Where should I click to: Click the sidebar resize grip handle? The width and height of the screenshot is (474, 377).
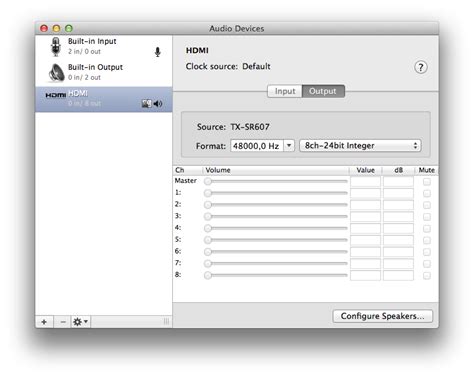click(x=166, y=322)
